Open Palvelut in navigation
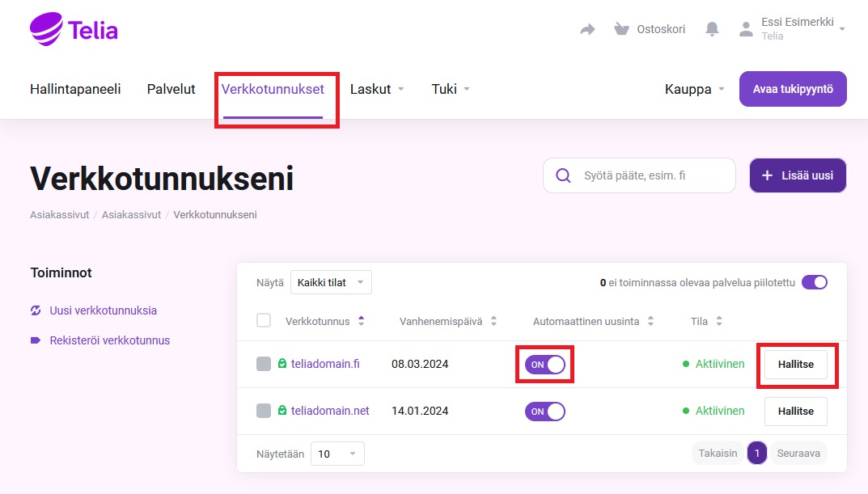Image resolution: width=868 pixels, height=494 pixels. point(171,89)
